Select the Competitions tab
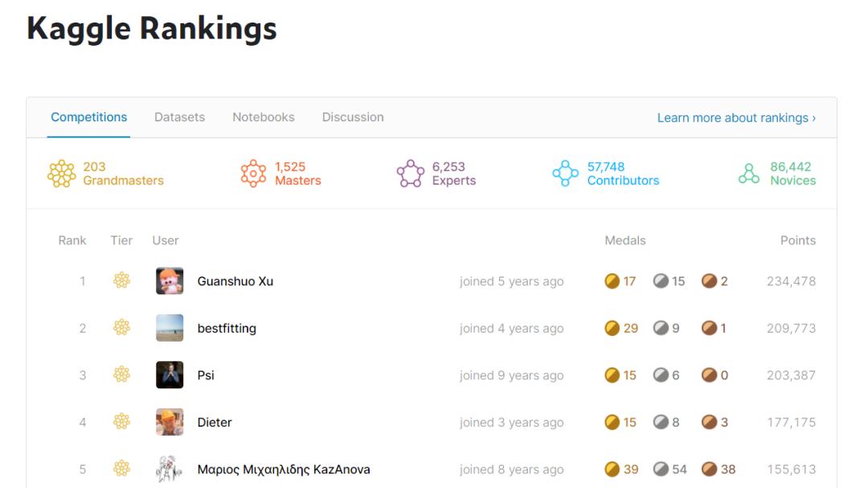Image resolution: width=868 pixels, height=488 pixels. 88,117
